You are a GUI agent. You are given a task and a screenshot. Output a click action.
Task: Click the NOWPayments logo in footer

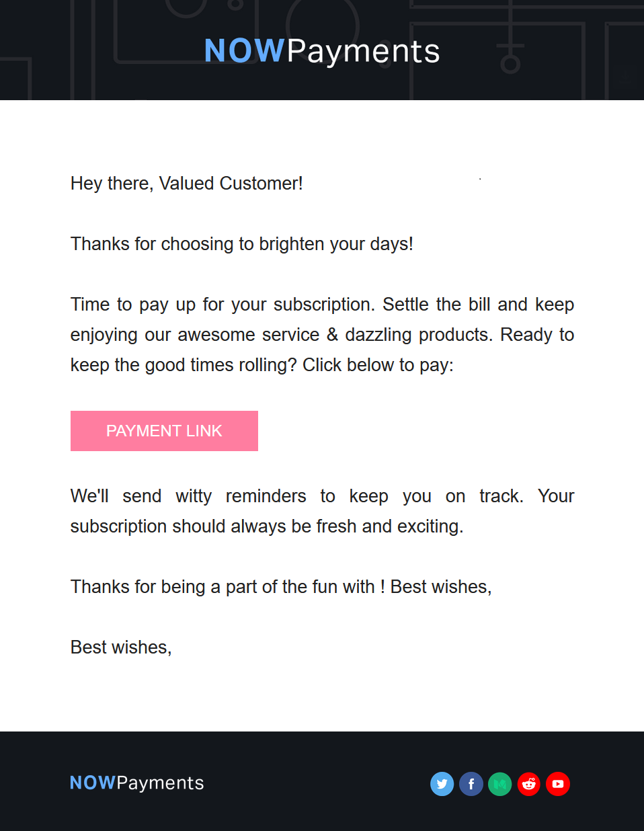[x=137, y=783]
